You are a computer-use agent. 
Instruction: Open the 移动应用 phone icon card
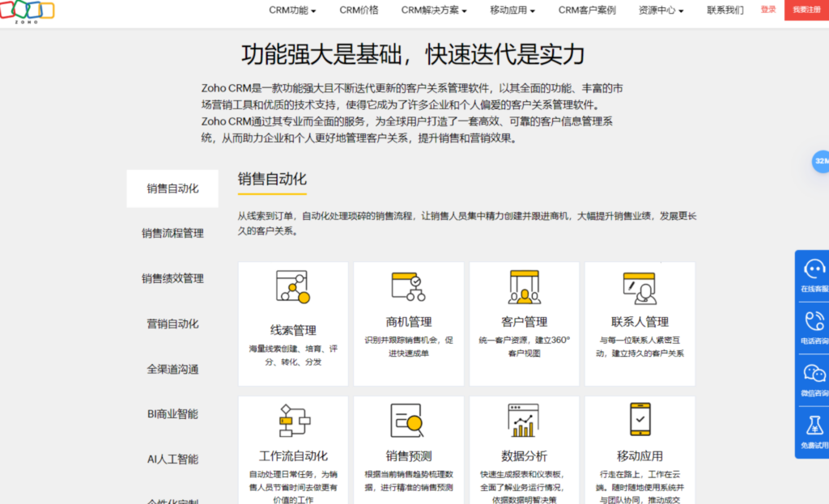pyautogui.click(x=640, y=417)
